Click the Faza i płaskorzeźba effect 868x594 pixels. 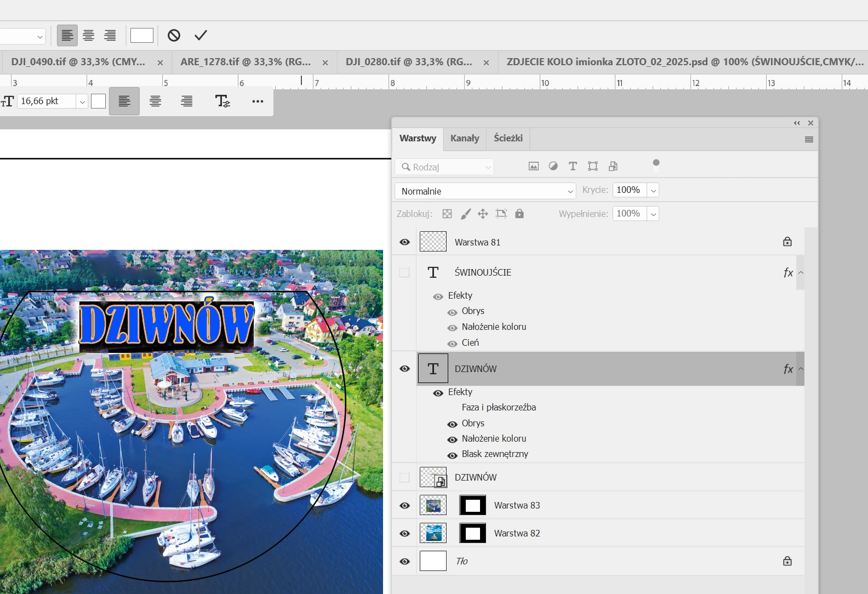tap(499, 407)
